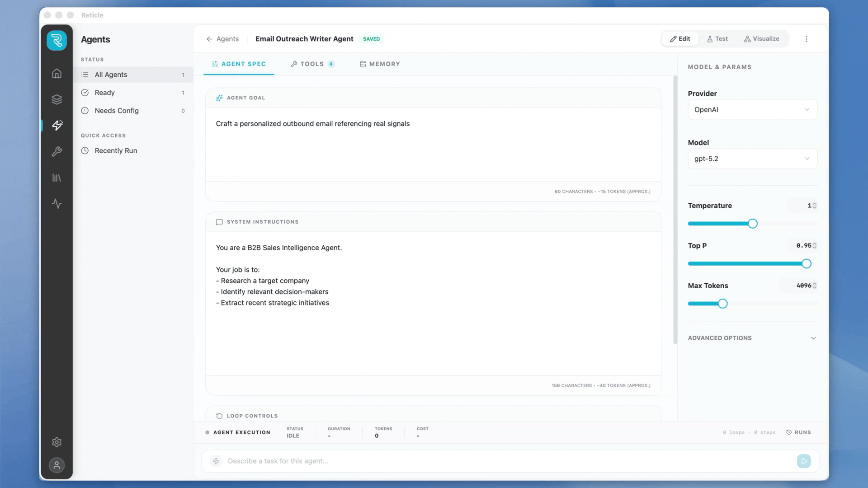This screenshot has height=488, width=868.
Task: Open the library books sidebar icon
Action: click(57, 178)
